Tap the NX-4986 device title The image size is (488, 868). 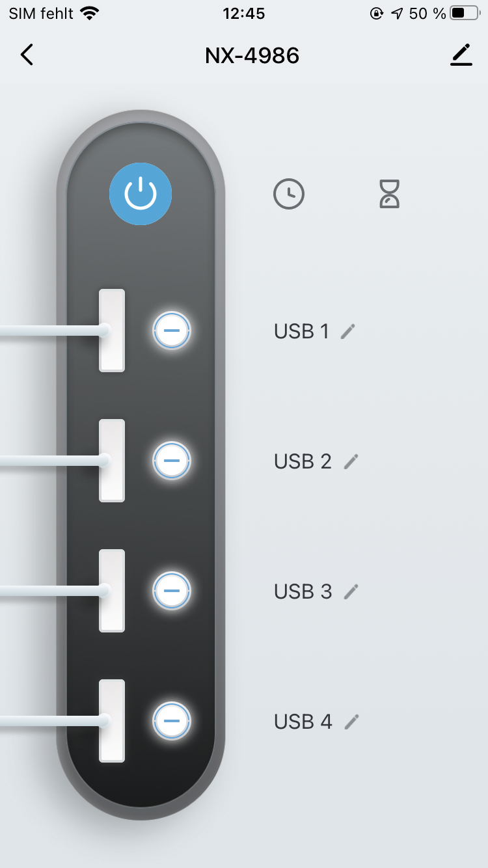click(252, 56)
